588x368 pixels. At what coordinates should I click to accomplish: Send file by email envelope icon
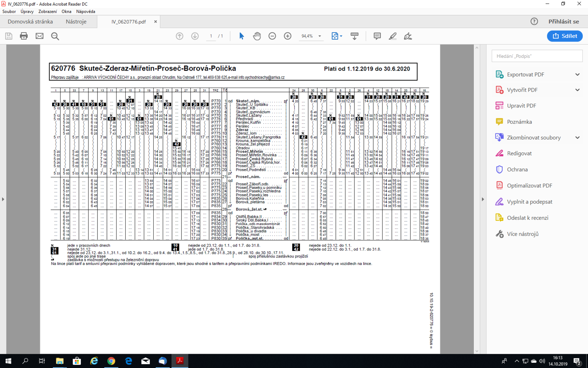pos(39,36)
